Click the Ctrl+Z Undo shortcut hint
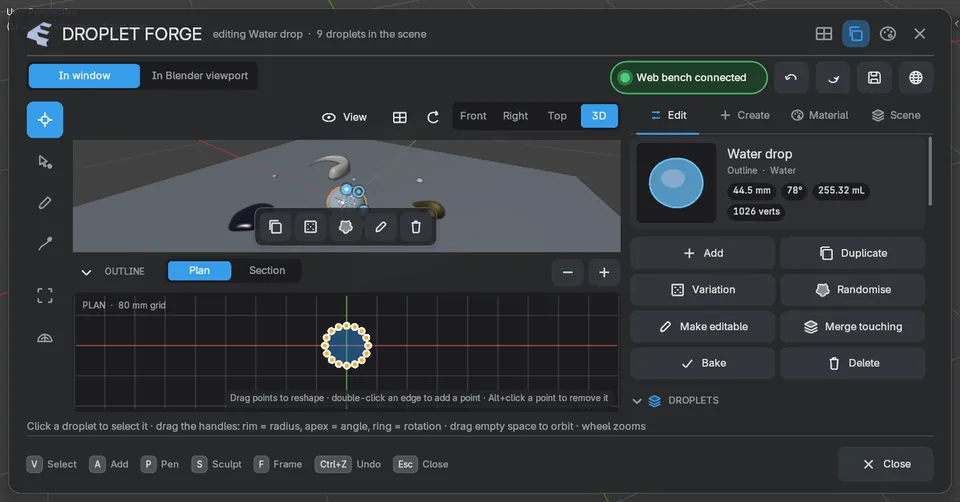 (348, 465)
